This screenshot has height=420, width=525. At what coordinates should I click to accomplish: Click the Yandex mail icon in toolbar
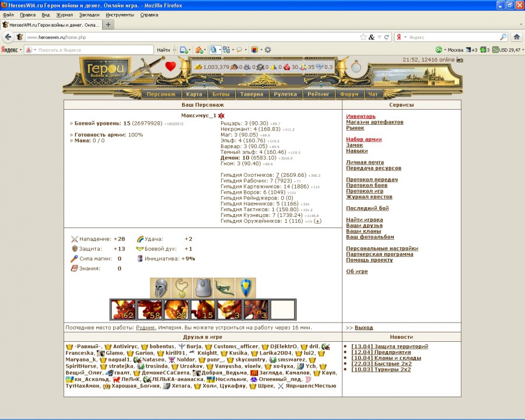184,50
